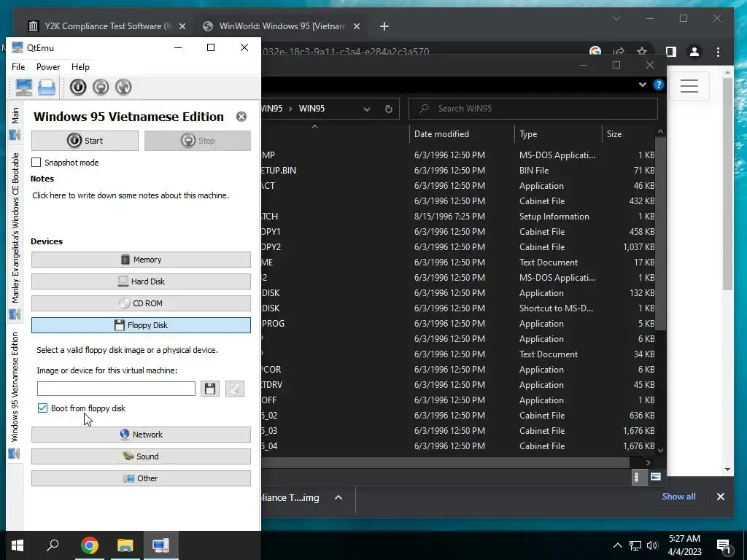Click the stop icon in QtEmu toolbar
Image resolution: width=747 pixels, height=560 pixels.
(101, 87)
